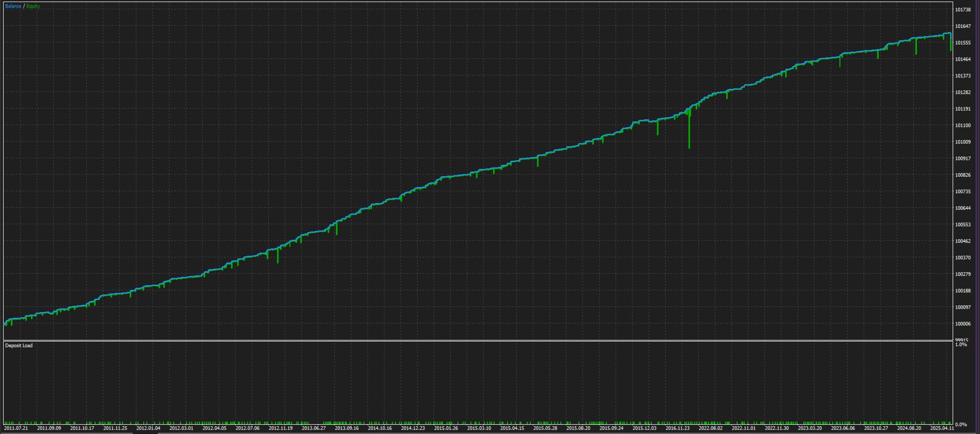The height and width of the screenshot is (434, 980).
Task: Select the 101464 axis value
Action: (x=963, y=59)
